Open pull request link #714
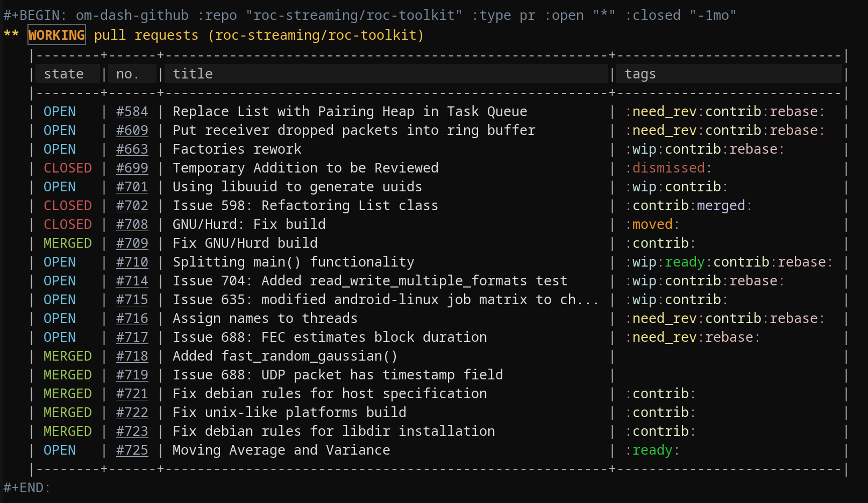This screenshot has width=868, height=503. pos(132,281)
